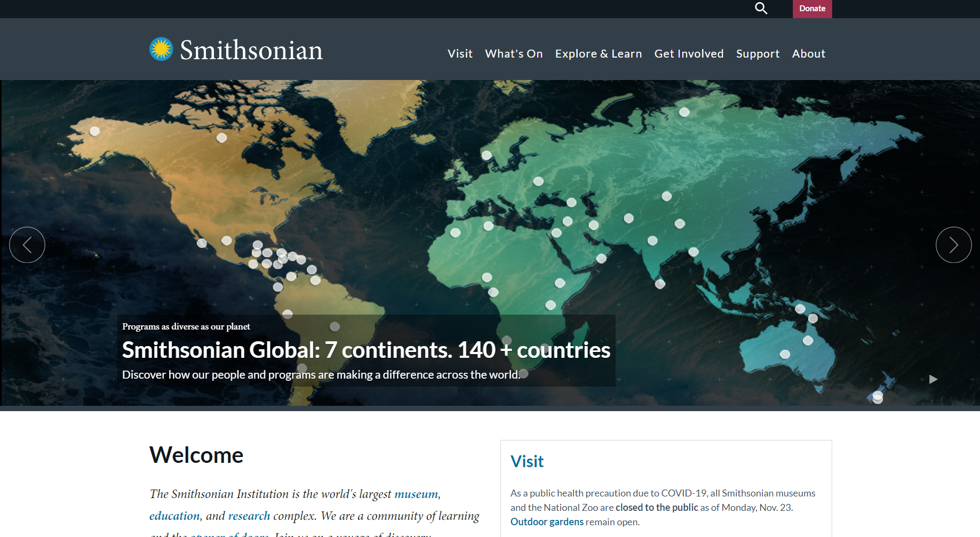Open the Support menu

[758, 54]
